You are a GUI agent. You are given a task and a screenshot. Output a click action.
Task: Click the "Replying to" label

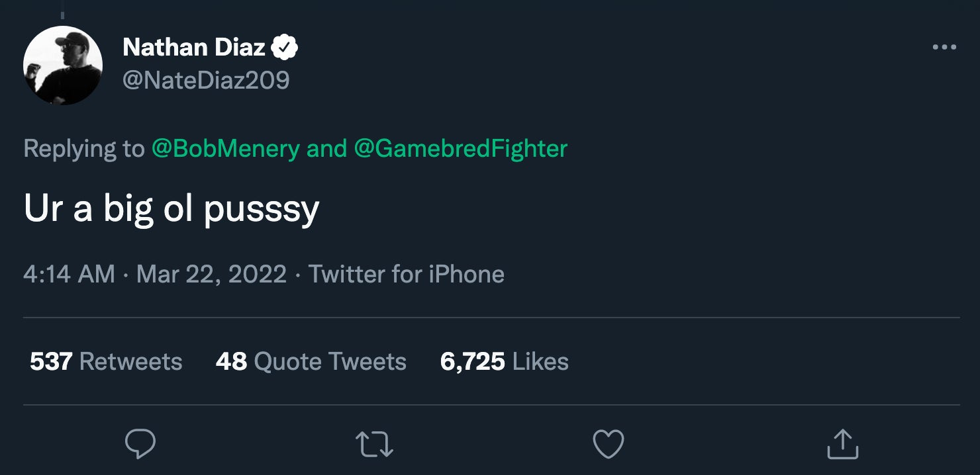point(83,148)
